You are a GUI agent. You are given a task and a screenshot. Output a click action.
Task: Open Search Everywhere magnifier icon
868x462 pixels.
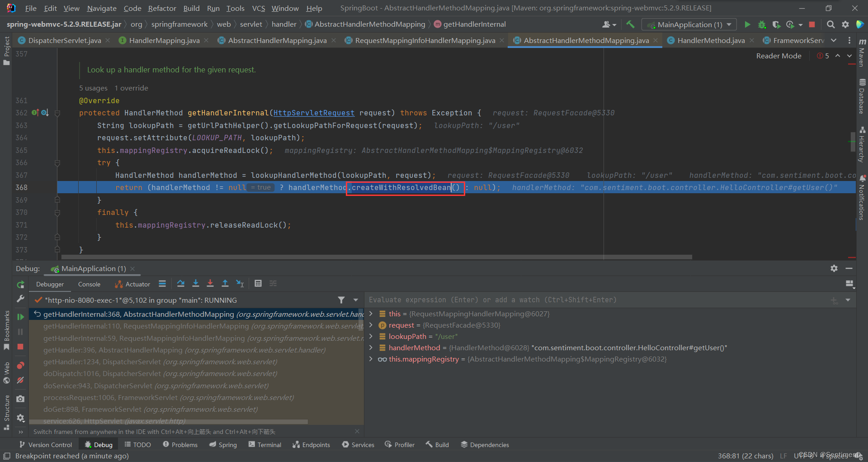830,24
